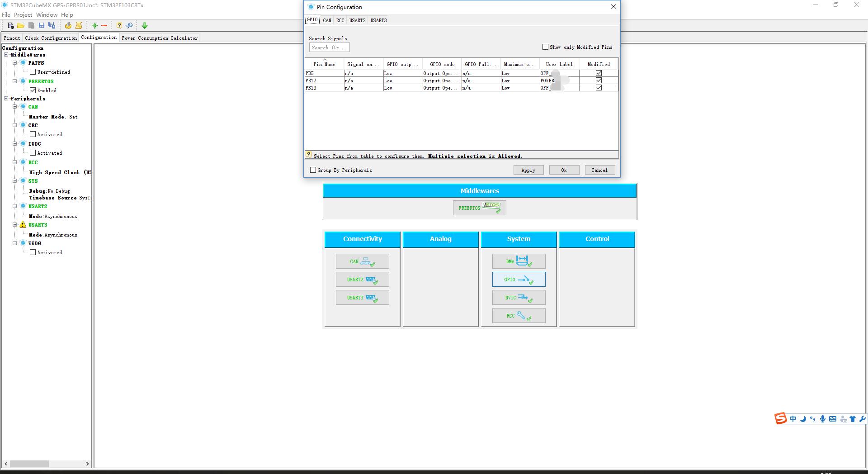Check the FATFS User-defined checkbox
This screenshot has height=474, width=868.
(x=33, y=71)
